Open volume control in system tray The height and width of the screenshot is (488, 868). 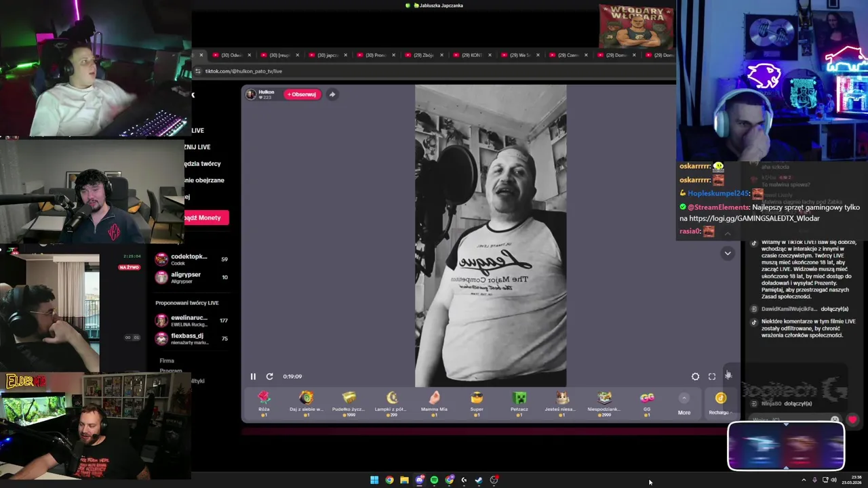pyautogui.click(x=833, y=480)
